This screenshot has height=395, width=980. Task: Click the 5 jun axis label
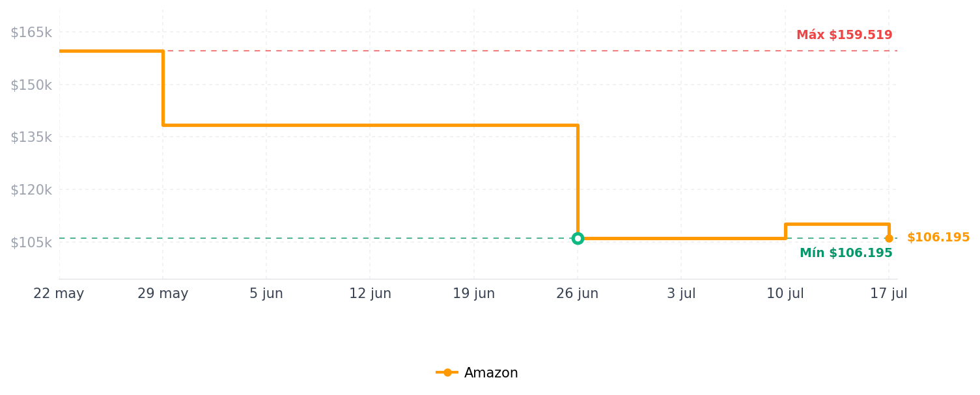pyautogui.click(x=266, y=294)
